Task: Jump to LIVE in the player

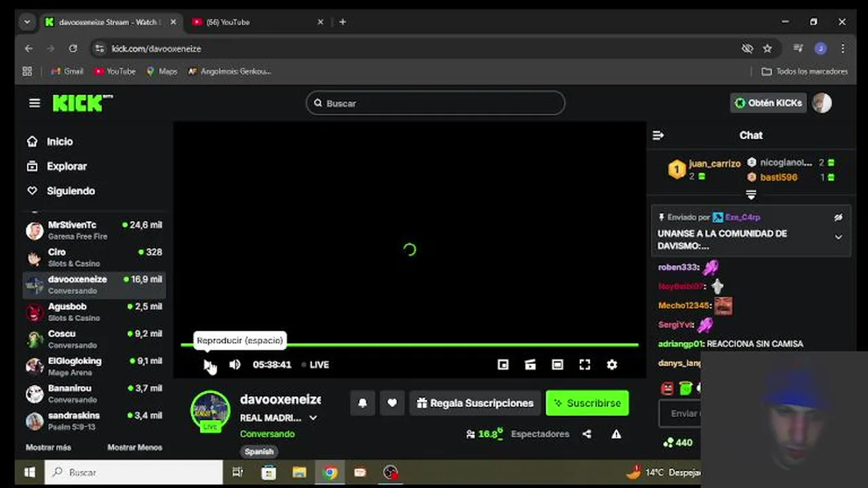Action: [315, 365]
